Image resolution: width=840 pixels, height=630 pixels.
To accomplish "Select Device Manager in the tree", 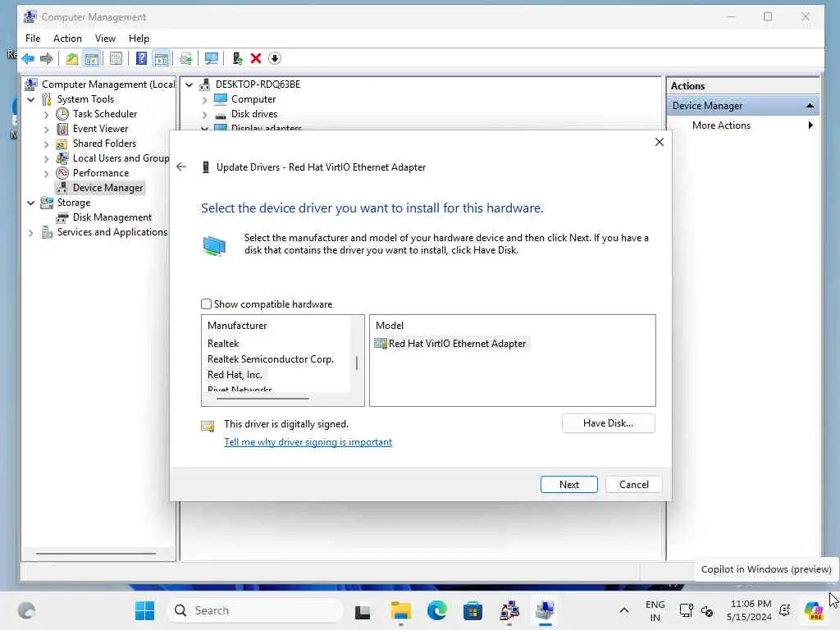I will [107, 188].
